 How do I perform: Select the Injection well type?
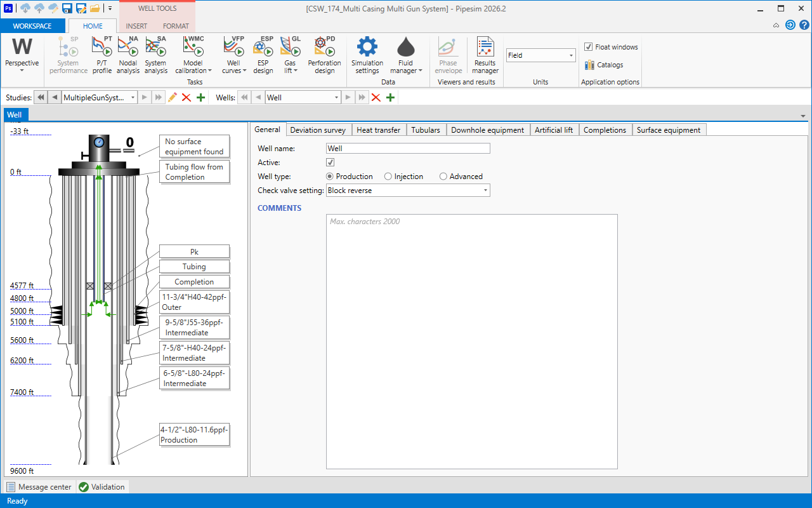pyautogui.click(x=403, y=177)
